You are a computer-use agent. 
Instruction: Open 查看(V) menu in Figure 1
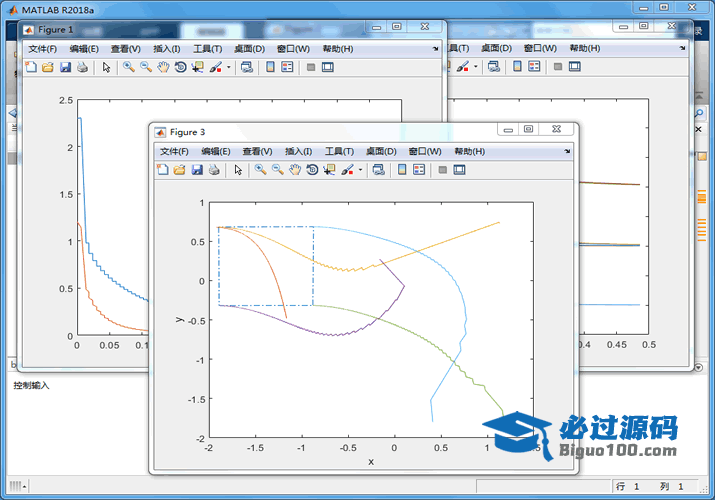click(x=125, y=49)
